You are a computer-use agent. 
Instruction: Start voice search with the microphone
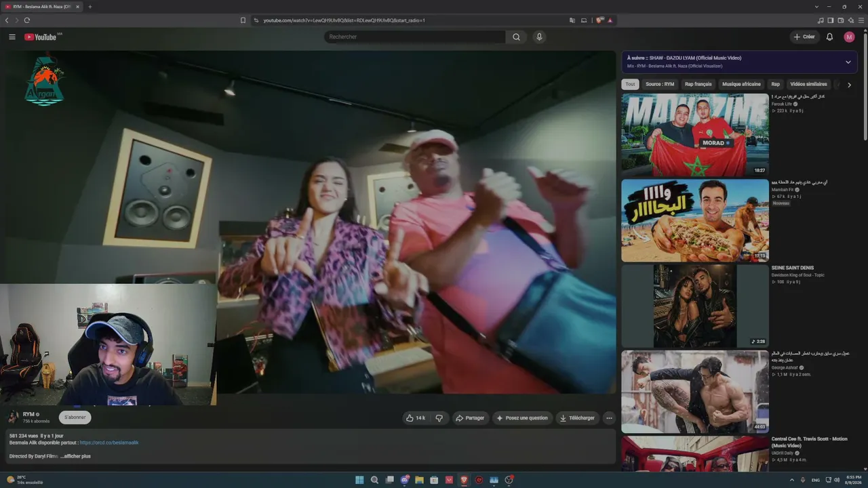[x=539, y=37]
